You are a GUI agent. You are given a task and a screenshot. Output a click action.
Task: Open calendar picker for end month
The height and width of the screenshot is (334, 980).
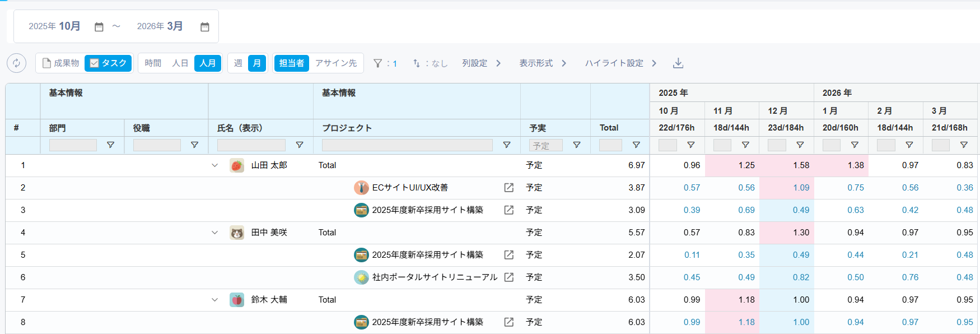click(x=205, y=27)
